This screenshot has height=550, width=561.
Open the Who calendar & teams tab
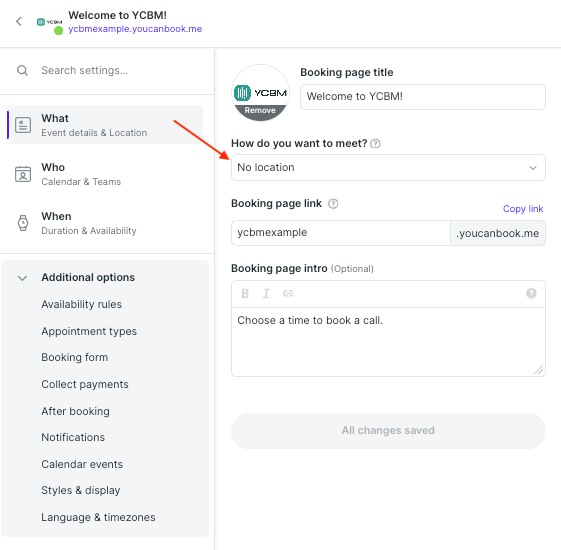click(x=105, y=174)
